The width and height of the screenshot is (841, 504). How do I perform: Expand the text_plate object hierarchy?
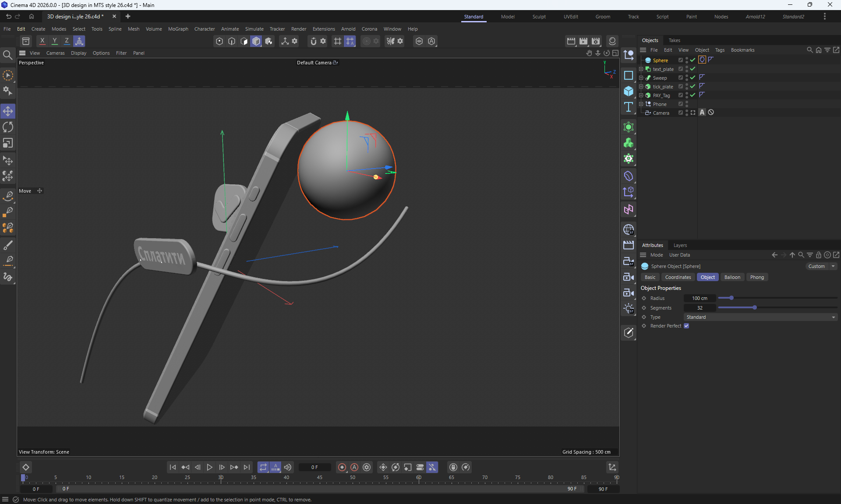[641, 69]
